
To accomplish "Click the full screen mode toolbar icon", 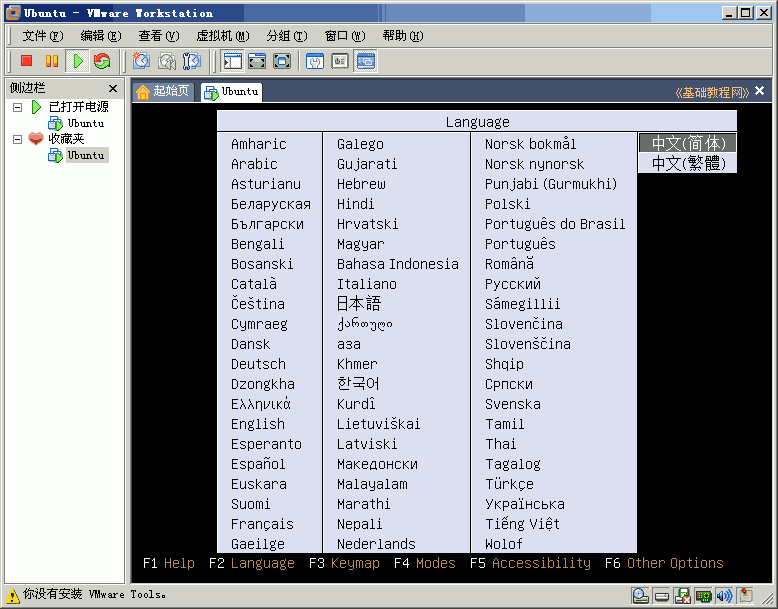I will coord(282,61).
